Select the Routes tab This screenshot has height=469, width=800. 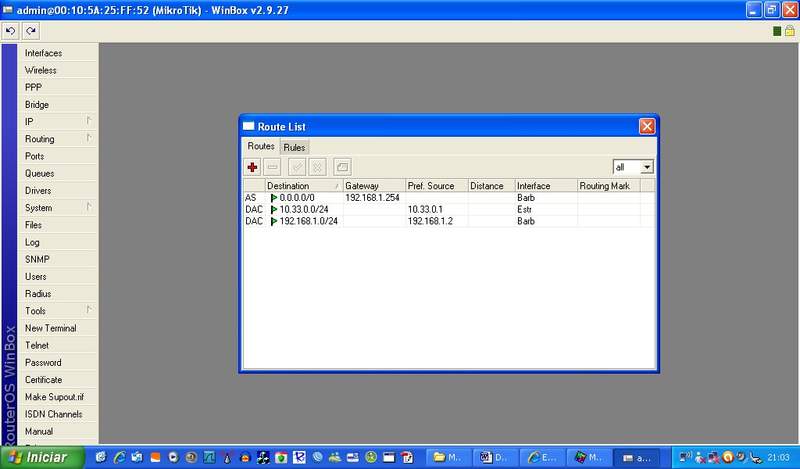(x=261, y=146)
